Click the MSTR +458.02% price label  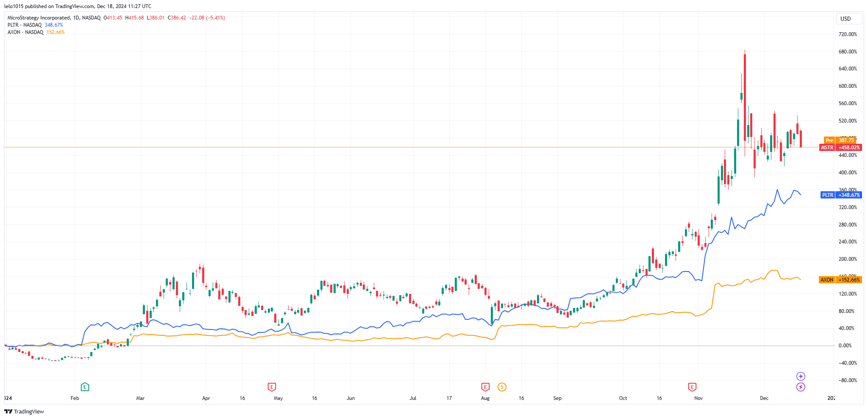(x=840, y=148)
